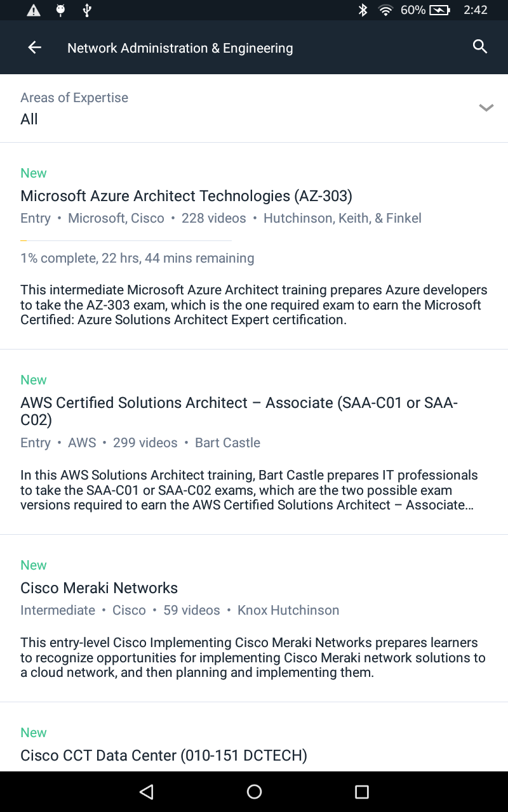
Task: Tap the Network Administration & Engineering title
Action: point(180,48)
